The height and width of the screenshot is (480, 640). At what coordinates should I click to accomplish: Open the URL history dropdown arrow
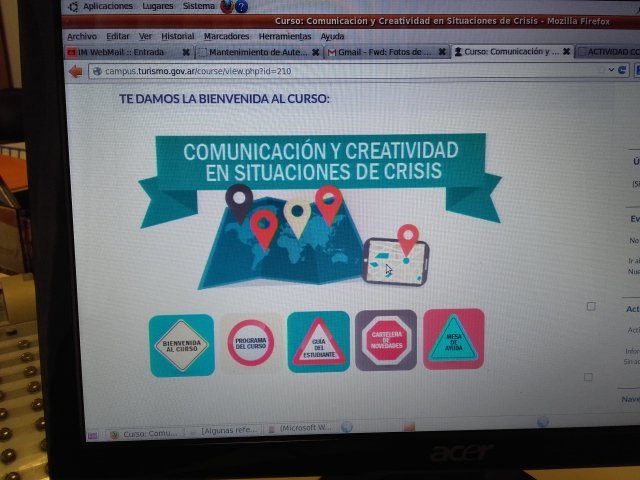[x=611, y=70]
